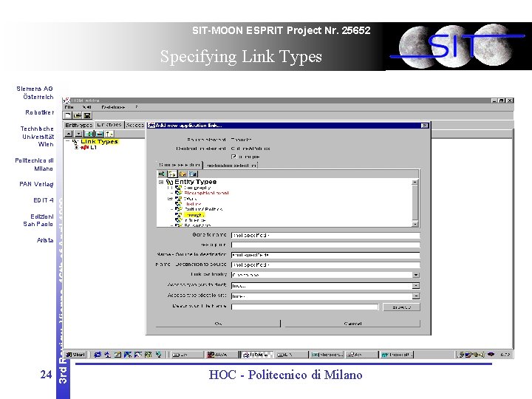Click the red L1 link type icon
This screenshot has height=399, width=532.
pyautogui.click(x=85, y=148)
